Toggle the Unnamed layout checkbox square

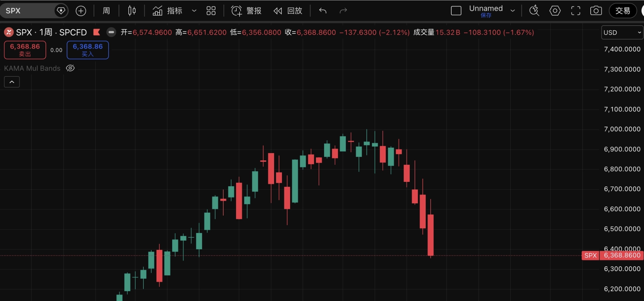(x=456, y=11)
